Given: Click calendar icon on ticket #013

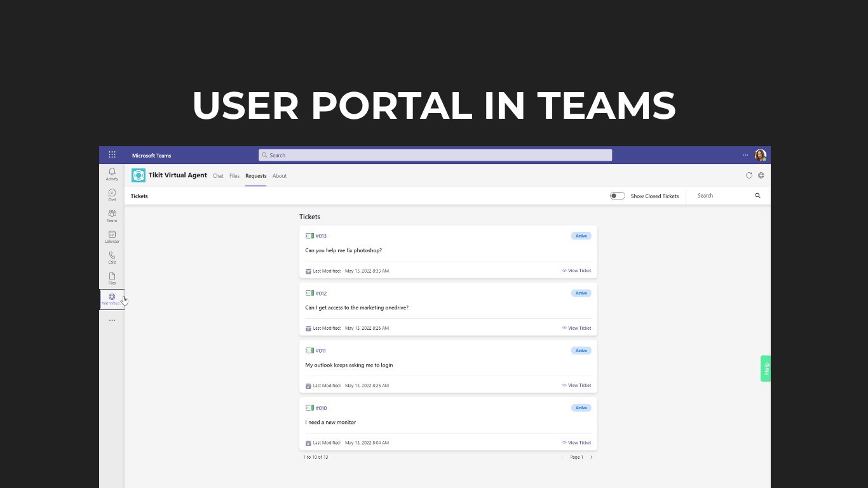Looking at the screenshot, I should pyautogui.click(x=308, y=271).
